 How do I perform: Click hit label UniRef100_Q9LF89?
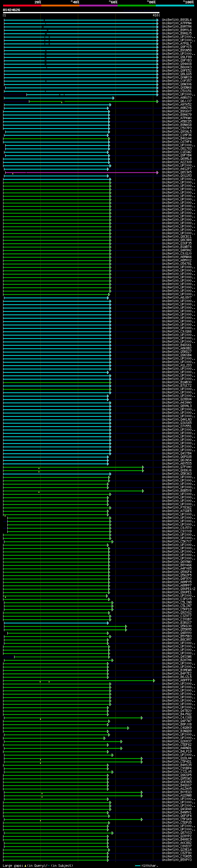[x=177, y=57]
